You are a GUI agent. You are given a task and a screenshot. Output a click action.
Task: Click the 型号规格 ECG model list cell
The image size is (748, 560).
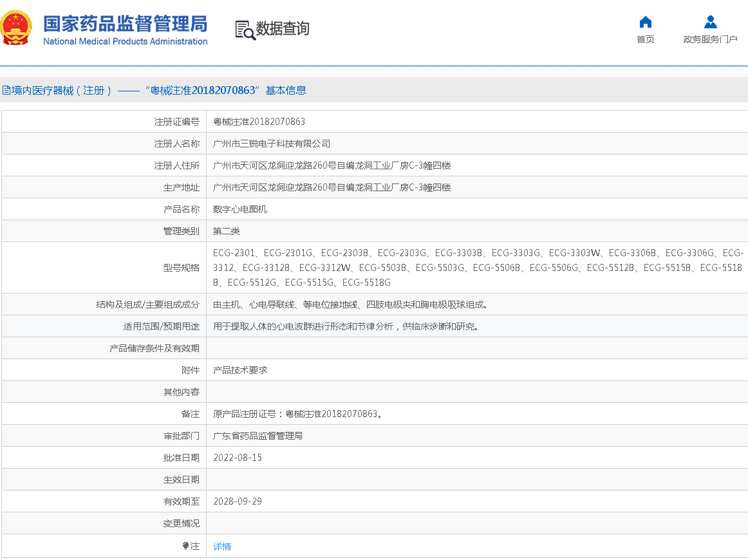(476, 268)
